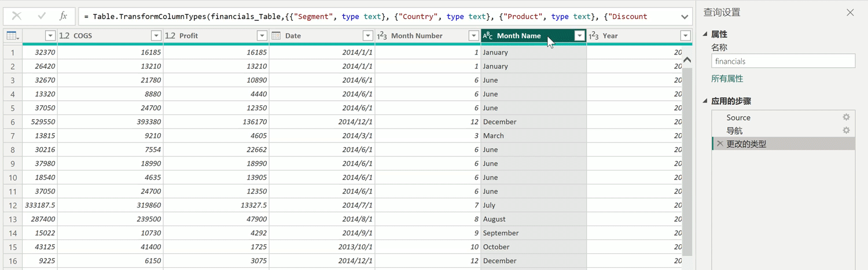This screenshot has height=270, width=868.
Task: Confirm formula with checkmark icon
Action: [x=41, y=16]
